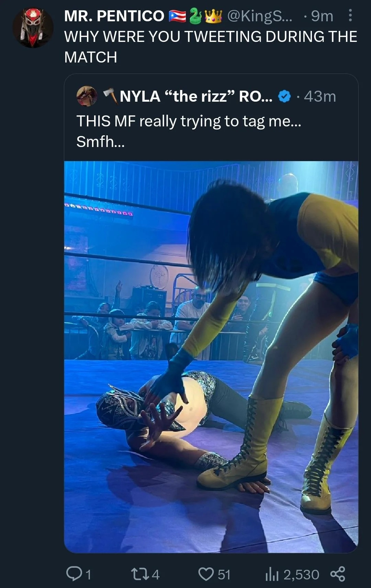Open the three-dot more options menu
Screen dimensions: 371x588
click(x=350, y=15)
